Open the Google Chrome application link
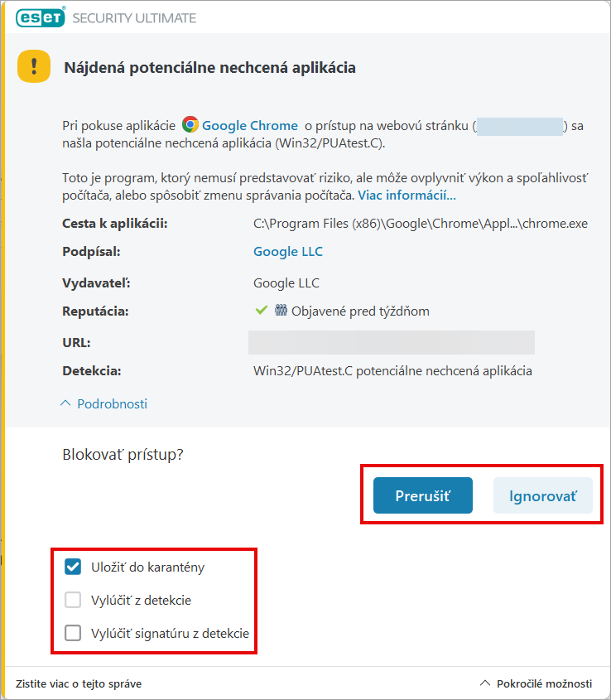 tap(249, 125)
